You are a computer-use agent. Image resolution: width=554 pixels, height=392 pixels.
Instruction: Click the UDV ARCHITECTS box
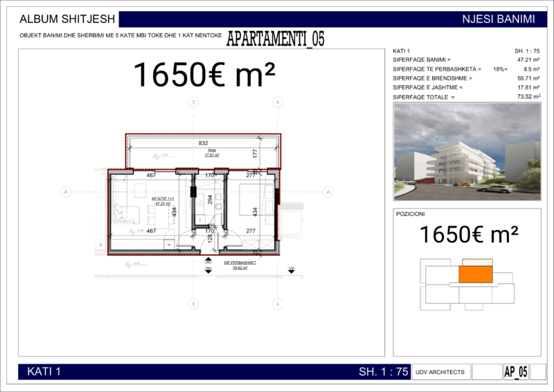tap(441, 372)
